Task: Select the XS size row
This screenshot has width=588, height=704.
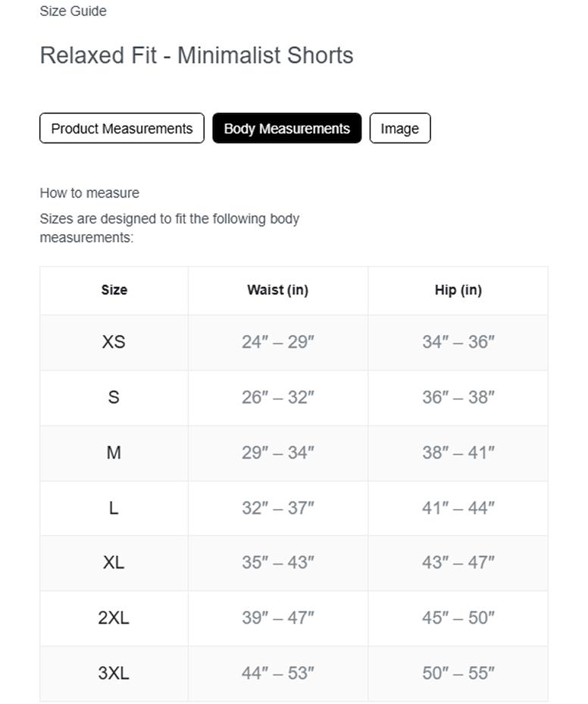Action: (x=114, y=342)
